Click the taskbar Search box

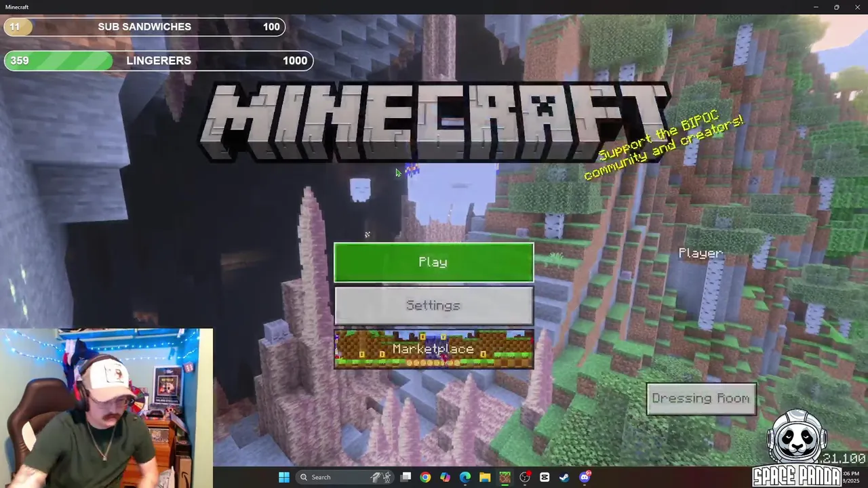(346, 477)
